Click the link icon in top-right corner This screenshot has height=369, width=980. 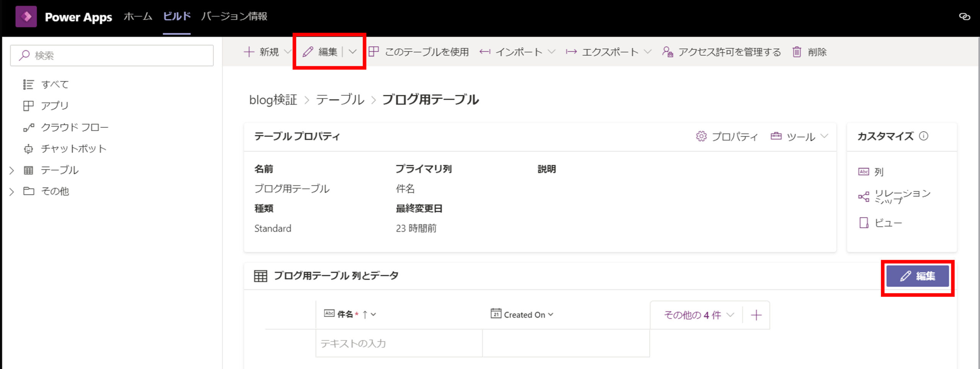(964, 16)
